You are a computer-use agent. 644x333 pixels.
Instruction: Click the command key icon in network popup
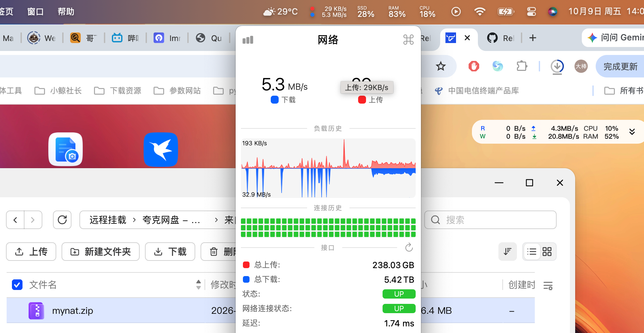pos(408,40)
